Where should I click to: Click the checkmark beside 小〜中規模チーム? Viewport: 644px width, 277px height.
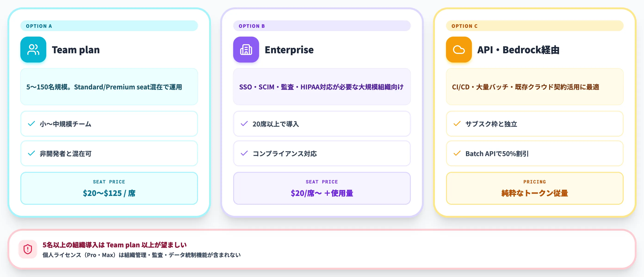coord(31,124)
